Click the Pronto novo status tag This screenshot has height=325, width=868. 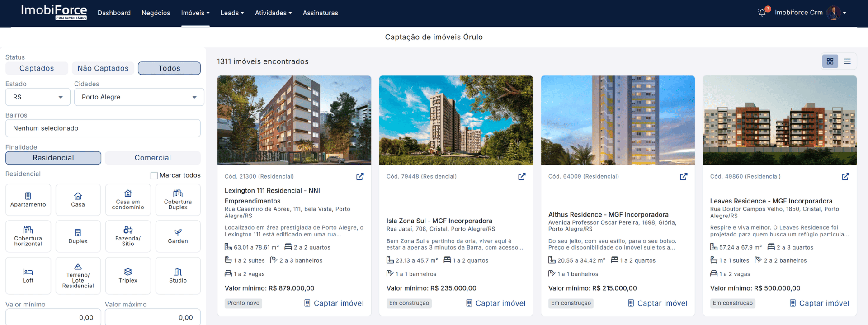[244, 303]
